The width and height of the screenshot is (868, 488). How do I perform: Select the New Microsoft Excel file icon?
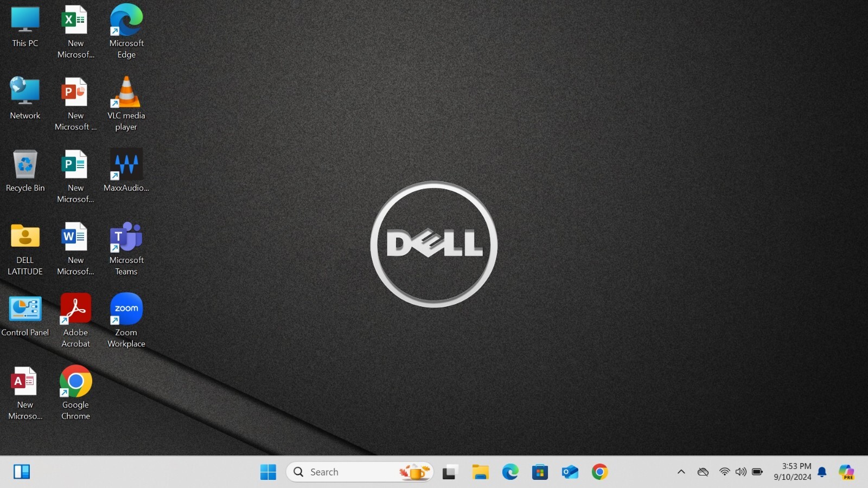point(75,31)
